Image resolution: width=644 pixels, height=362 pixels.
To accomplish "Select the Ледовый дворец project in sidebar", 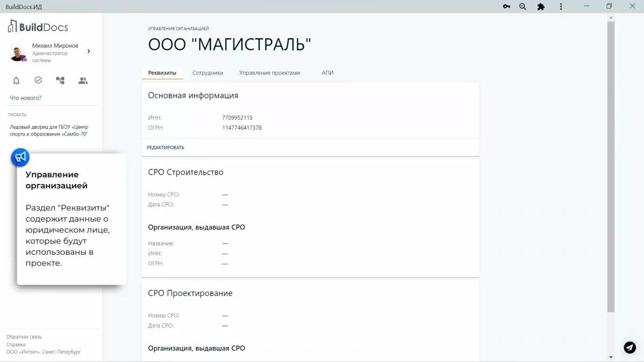I will (x=50, y=131).
